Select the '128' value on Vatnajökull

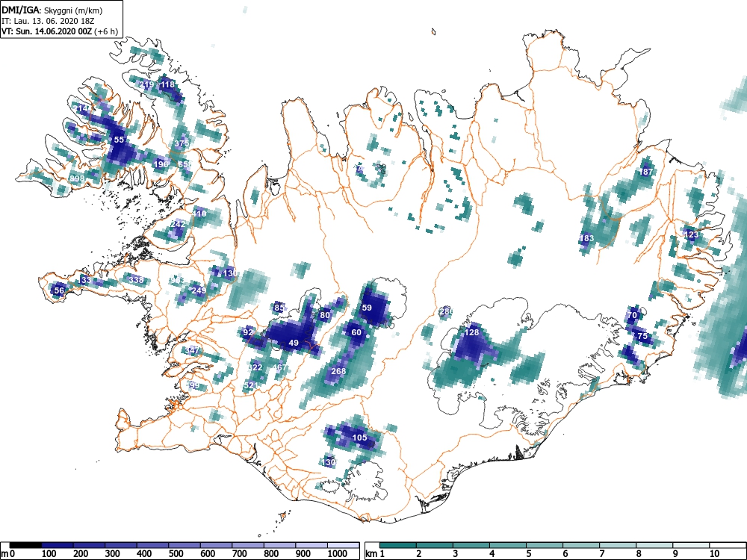[471, 332]
